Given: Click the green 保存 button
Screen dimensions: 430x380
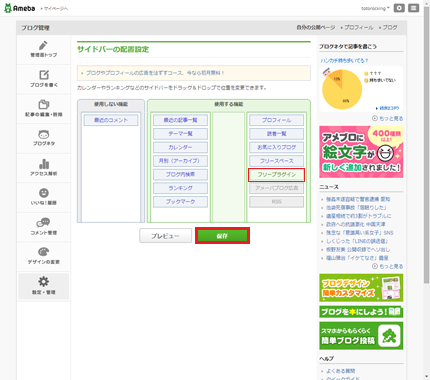Looking at the screenshot, I should coord(222,236).
